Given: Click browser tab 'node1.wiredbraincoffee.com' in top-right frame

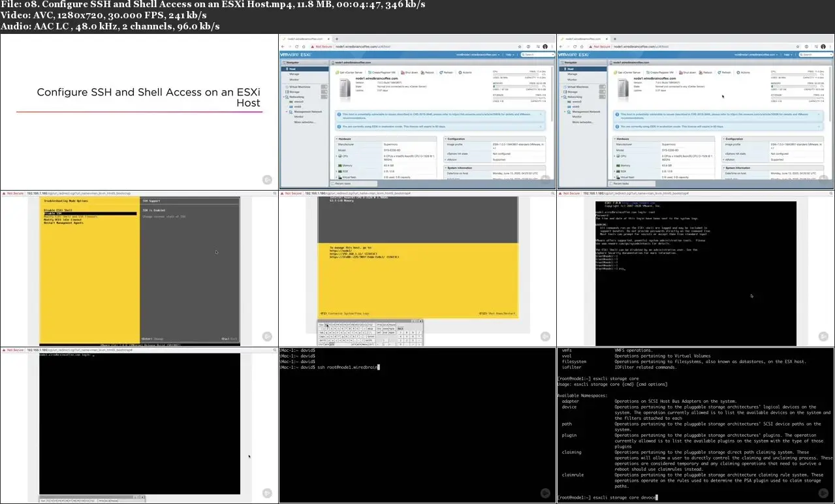Looking at the screenshot, I should (583, 39).
